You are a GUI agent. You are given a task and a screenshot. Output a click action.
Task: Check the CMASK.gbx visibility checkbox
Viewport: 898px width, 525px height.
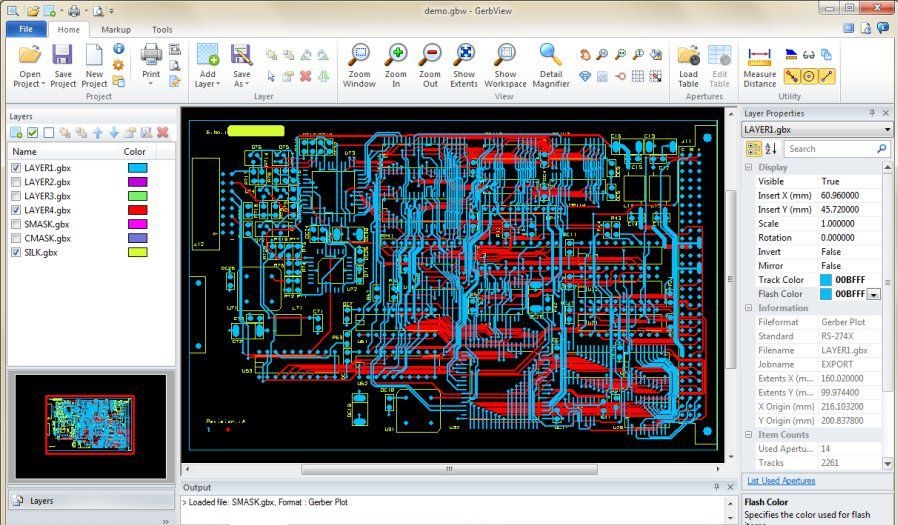[x=16, y=238]
